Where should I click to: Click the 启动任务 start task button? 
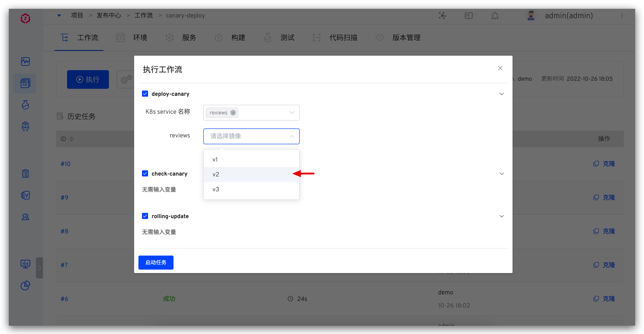[156, 262]
